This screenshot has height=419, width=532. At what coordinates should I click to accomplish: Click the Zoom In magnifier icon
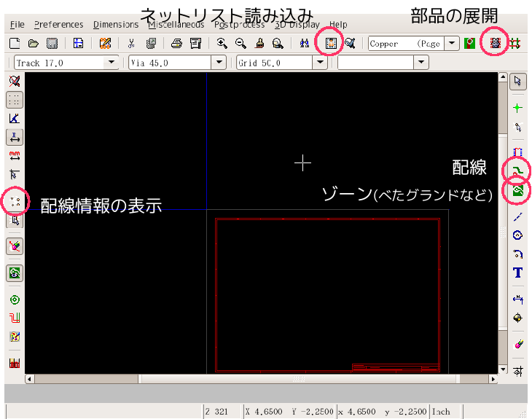coord(222,44)
